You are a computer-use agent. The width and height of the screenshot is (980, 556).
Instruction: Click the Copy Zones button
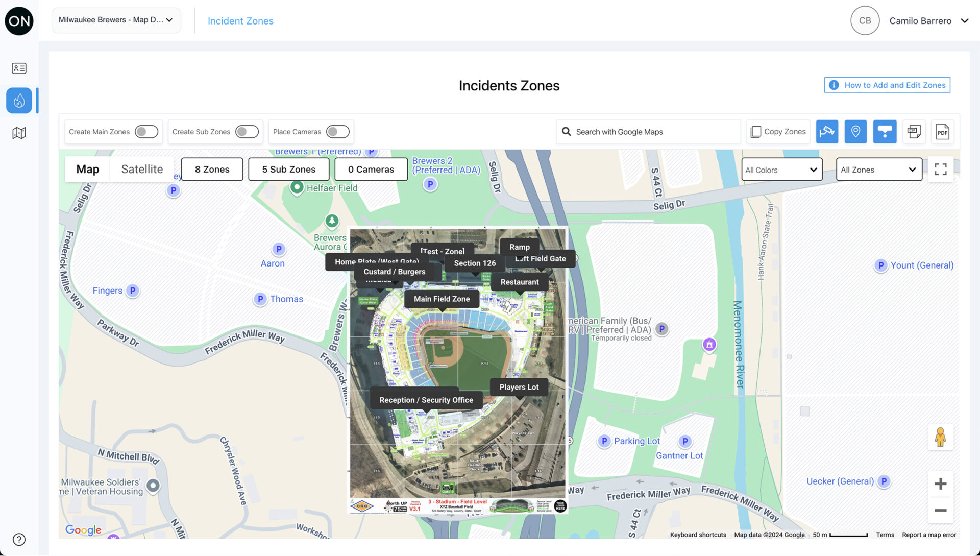(x=778, y=132)
